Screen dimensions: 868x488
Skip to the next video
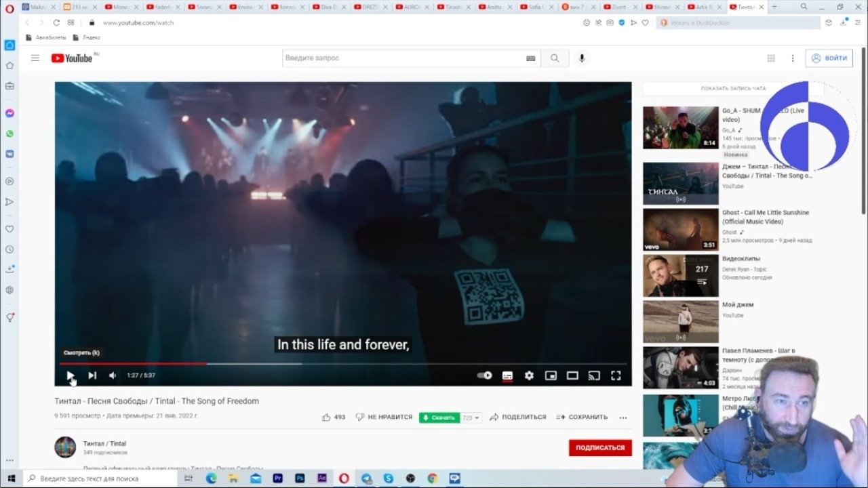click(x=92, y=375)
